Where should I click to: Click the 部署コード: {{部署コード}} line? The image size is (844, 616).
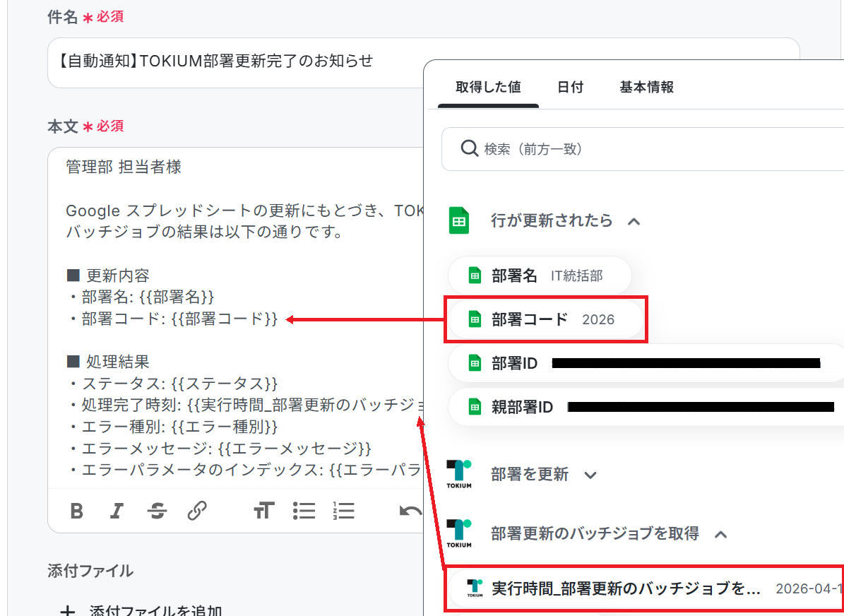(x=172, y=319)
